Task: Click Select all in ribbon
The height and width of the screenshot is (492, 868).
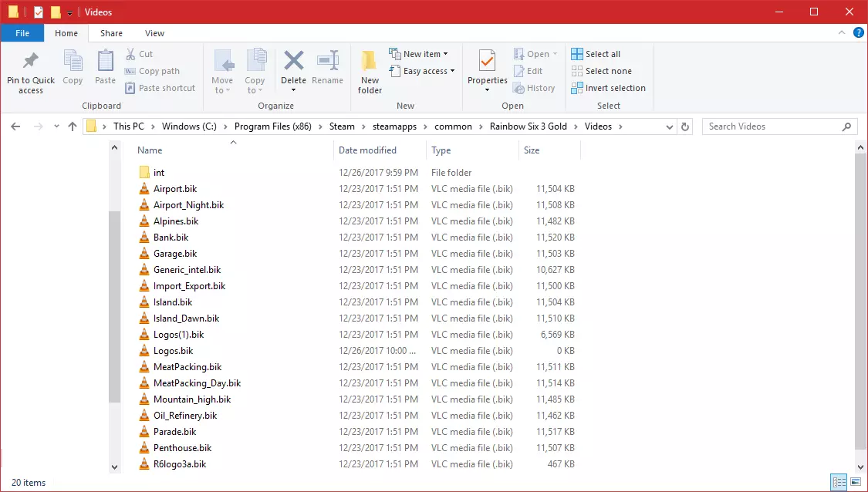Action: [596, 54]
